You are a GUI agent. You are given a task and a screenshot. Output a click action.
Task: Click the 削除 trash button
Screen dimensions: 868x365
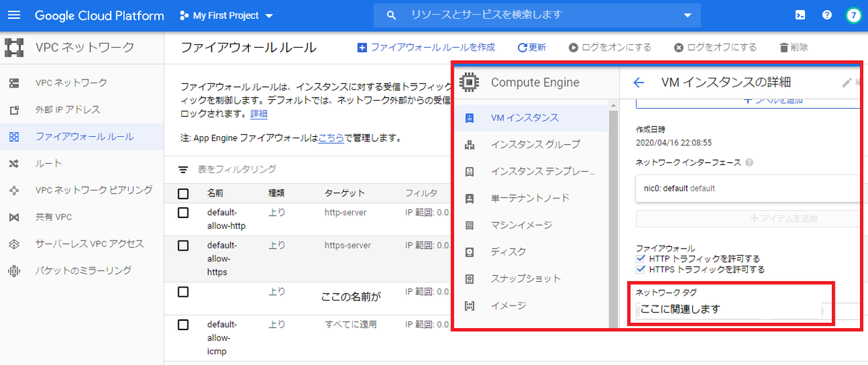pos(793,47)
